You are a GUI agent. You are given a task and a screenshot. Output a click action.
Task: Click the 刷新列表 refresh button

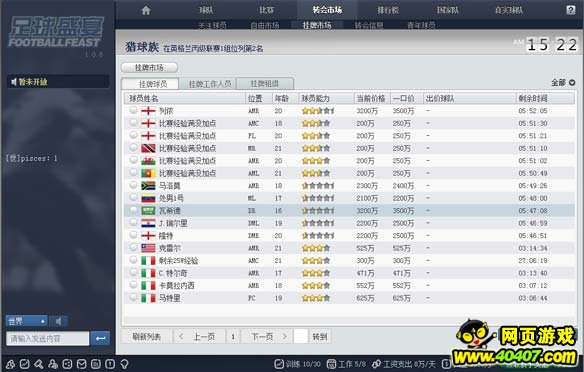[147, 337]
